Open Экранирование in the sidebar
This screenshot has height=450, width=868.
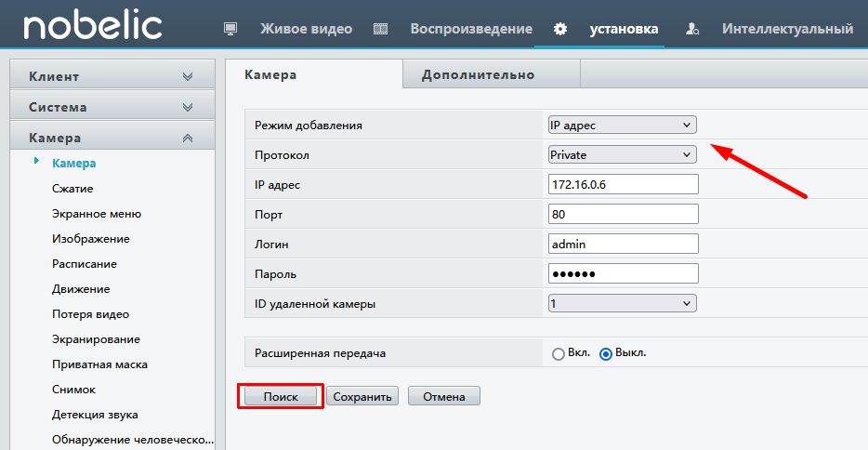pyautogui.click(x=96, y=339)
